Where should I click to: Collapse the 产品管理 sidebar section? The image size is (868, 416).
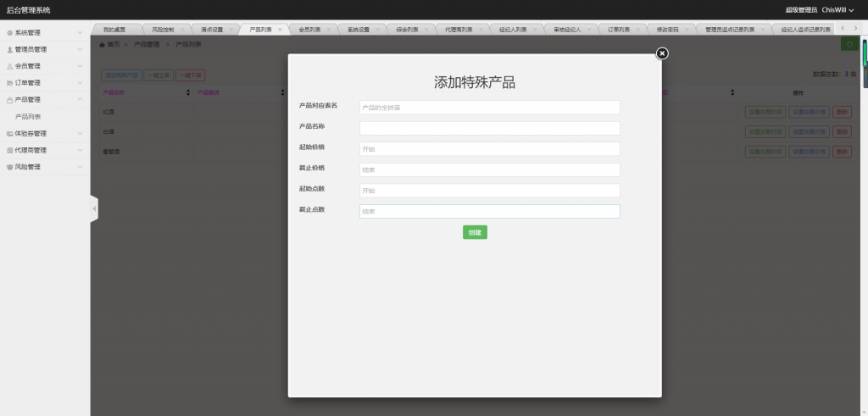(x=45, y=100)
